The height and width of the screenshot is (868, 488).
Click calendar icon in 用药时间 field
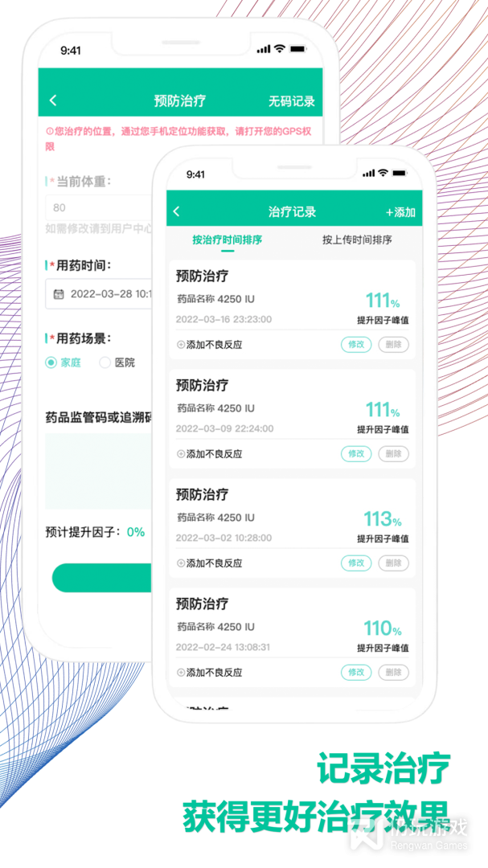(x=58, y=294)
